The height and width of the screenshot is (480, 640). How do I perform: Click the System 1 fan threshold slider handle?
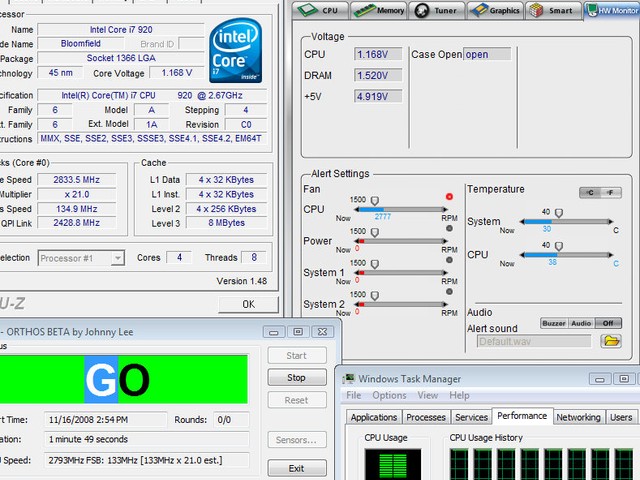click(x=374, y=264)
